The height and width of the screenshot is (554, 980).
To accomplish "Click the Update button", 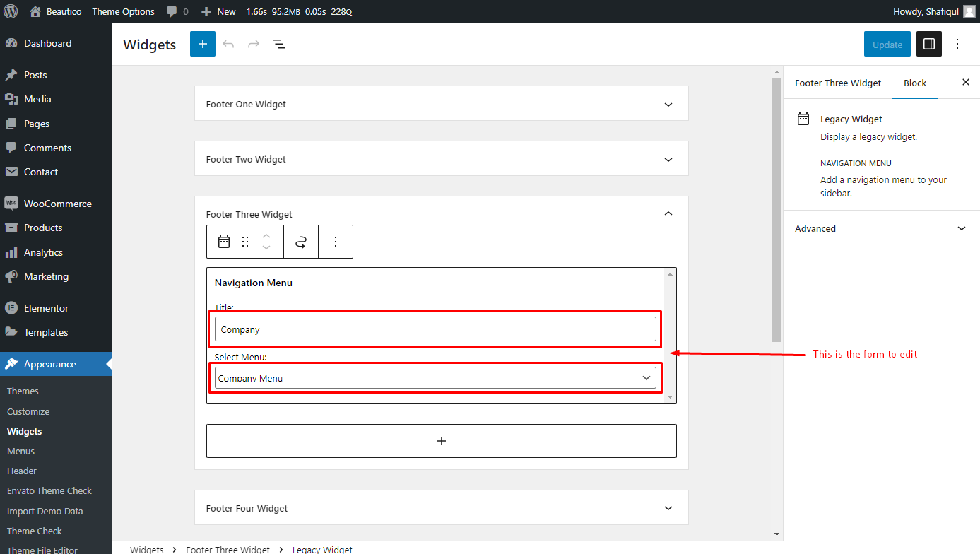I will point(887,44).
